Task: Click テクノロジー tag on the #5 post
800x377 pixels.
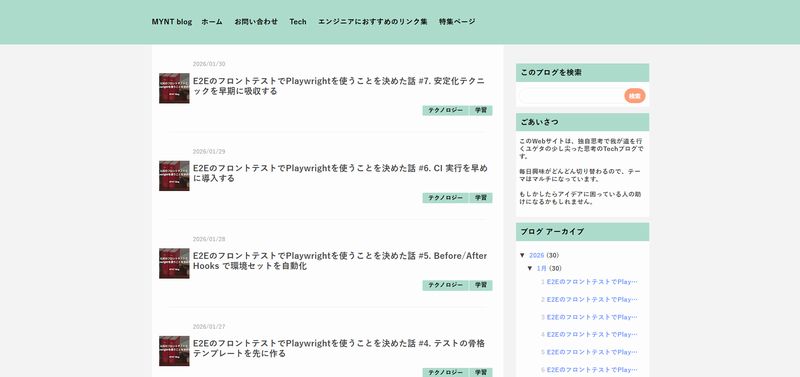Action: pos(445,286)
